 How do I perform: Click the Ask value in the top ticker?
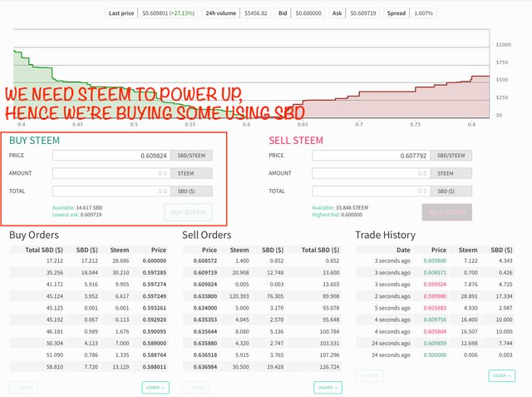click(363, 13)
